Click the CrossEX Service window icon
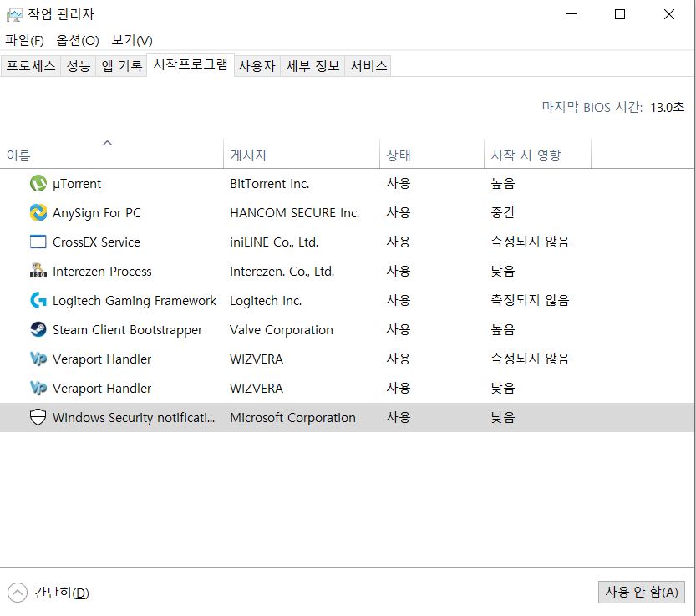Image resolution: width=696 pixels, height=616 pixels. [38, 242]
